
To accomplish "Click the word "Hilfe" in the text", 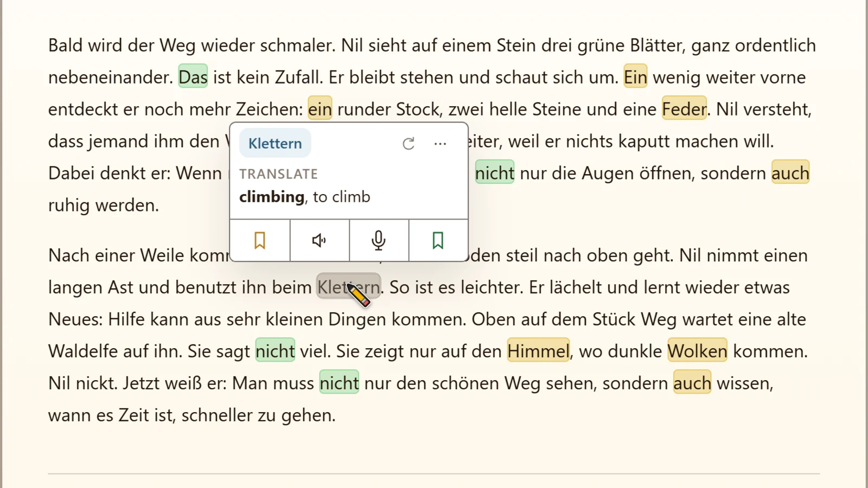I will click(126, 319).
